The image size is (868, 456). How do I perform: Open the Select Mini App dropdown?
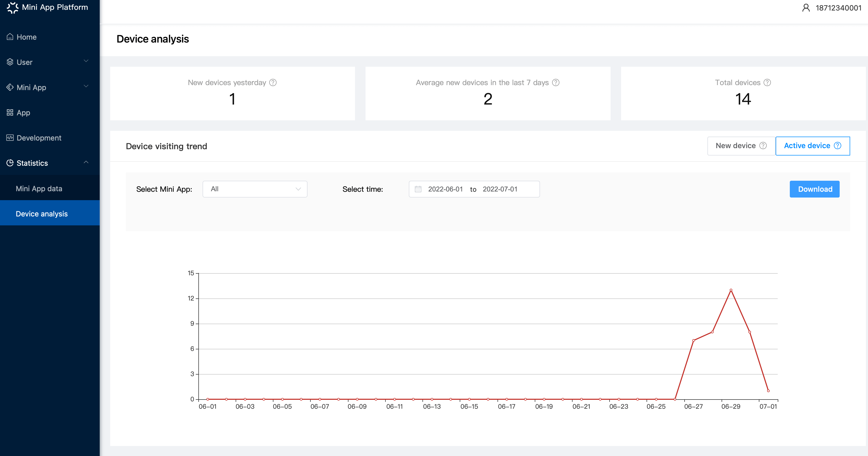coord(255,189)
